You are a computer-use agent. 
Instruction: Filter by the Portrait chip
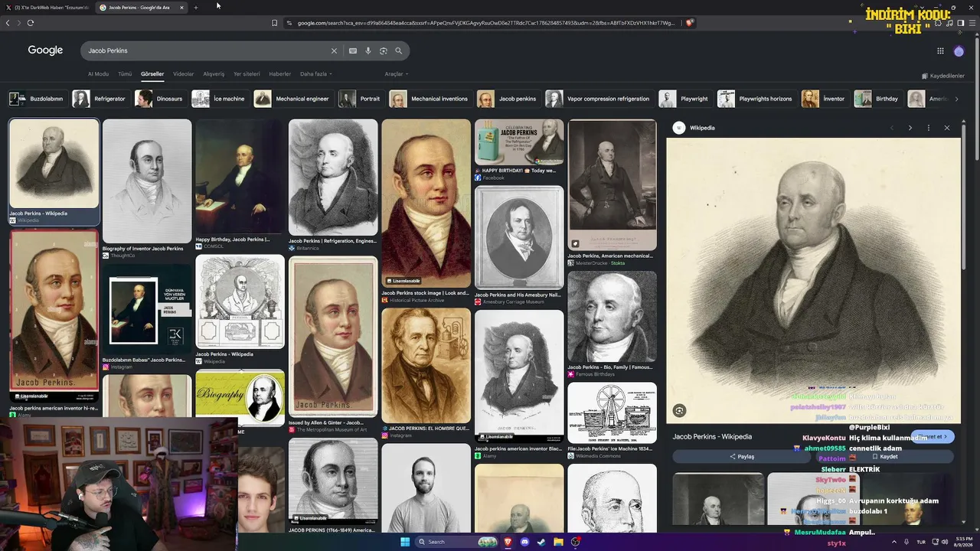(x=360, y=99)
